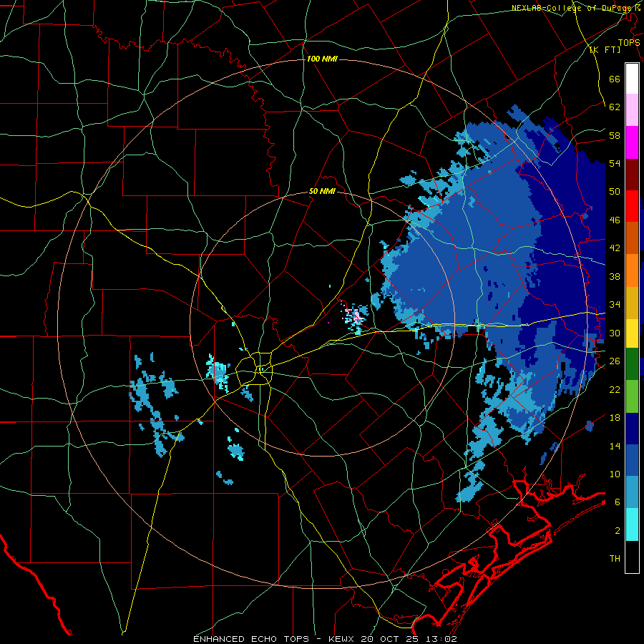Select the '34' scale label
The image size is (644, 644).
[615, 305]
